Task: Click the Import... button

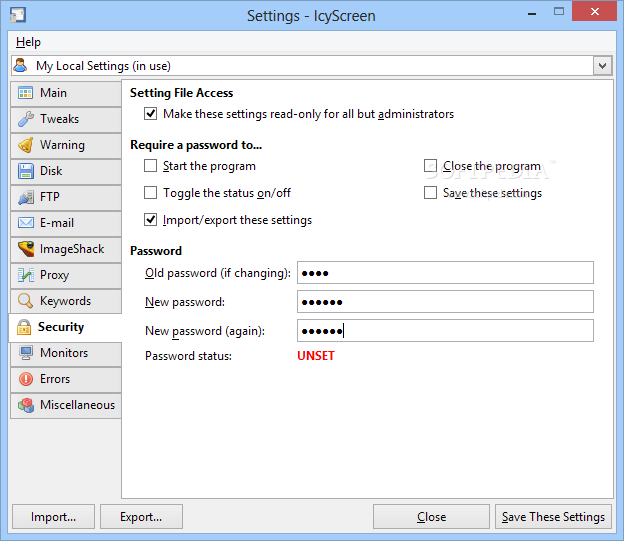Action: click(53, 516)
